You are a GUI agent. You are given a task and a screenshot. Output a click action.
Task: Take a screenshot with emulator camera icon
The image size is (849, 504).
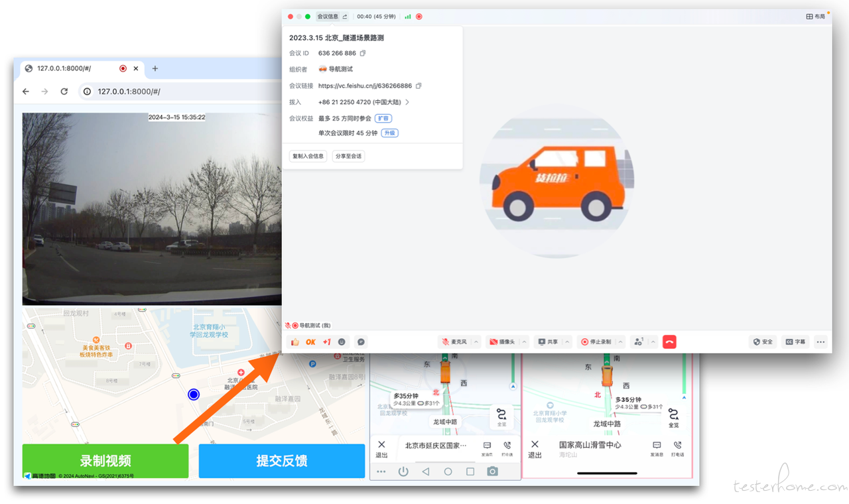492,472
